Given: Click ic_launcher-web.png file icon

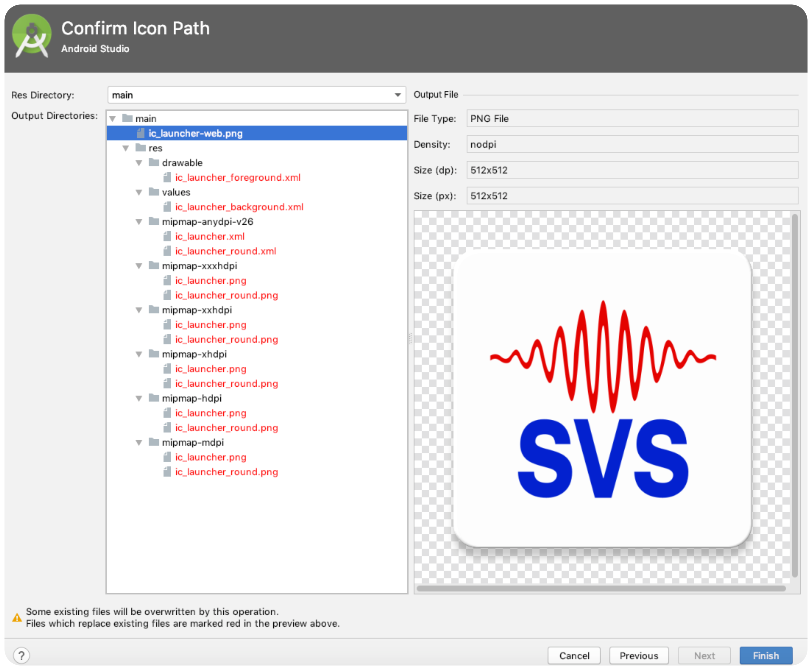Looking at the screenshot, I should pyautogui.click(x=141, y=134).
